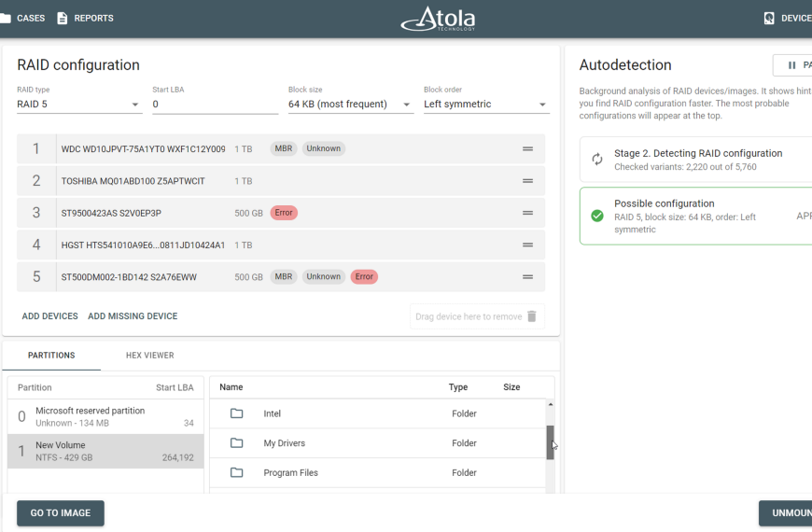Click drag handle for ST9500423AS device
Screen dimensions: 812x532
pos(527,213)
